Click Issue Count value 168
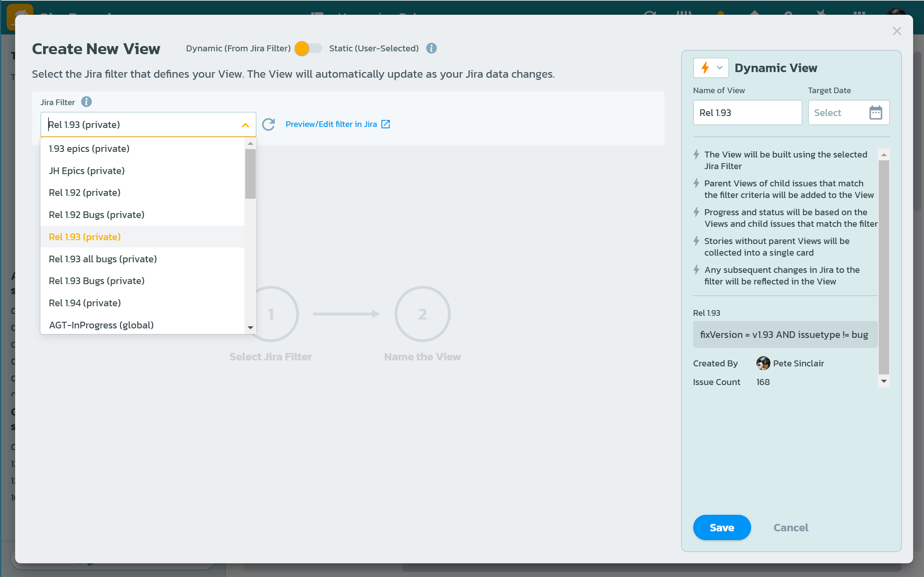 pyautogui.click(x=763, y=382)
